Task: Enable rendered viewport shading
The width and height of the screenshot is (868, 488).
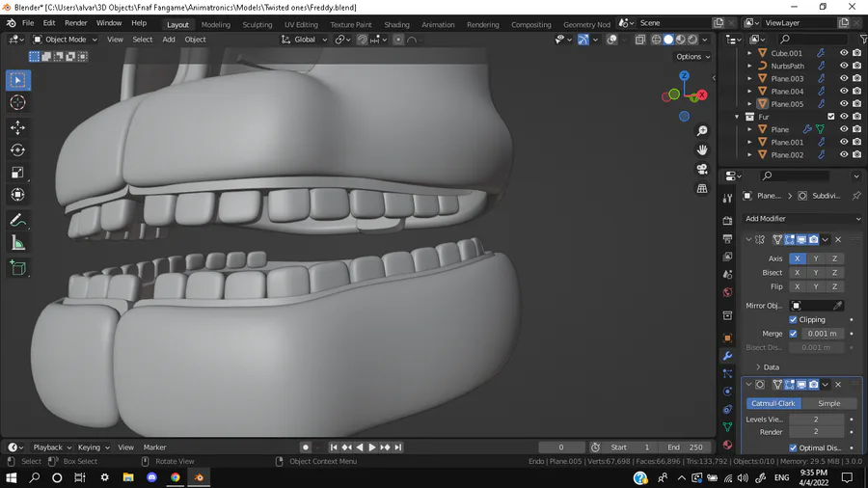Action: 692,40
